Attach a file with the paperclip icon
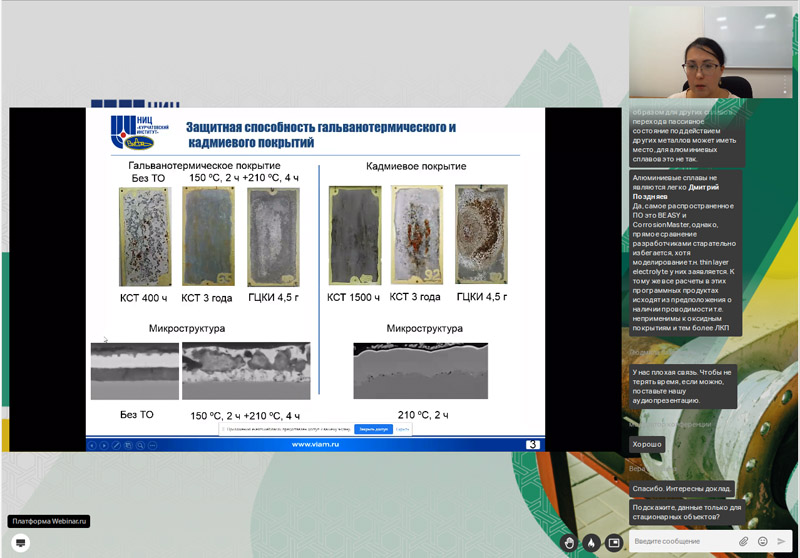This screenshot has height=558, width=800. (x=744, y=541)
